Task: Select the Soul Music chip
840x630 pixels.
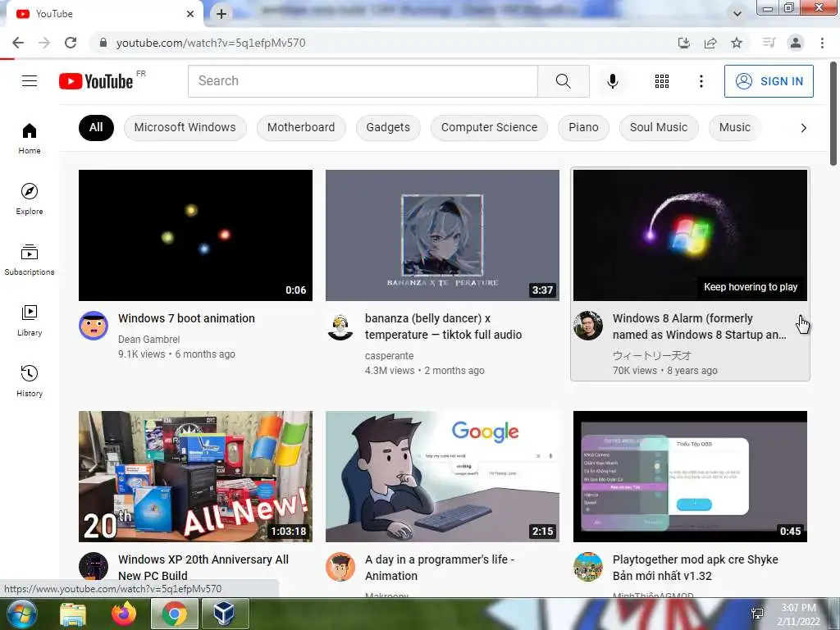Action: [659, 127]
